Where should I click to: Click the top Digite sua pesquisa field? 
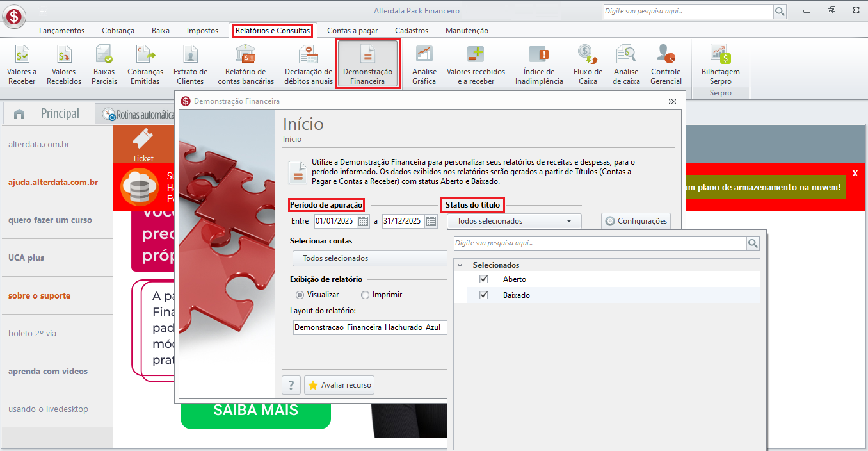coord(688,12)
